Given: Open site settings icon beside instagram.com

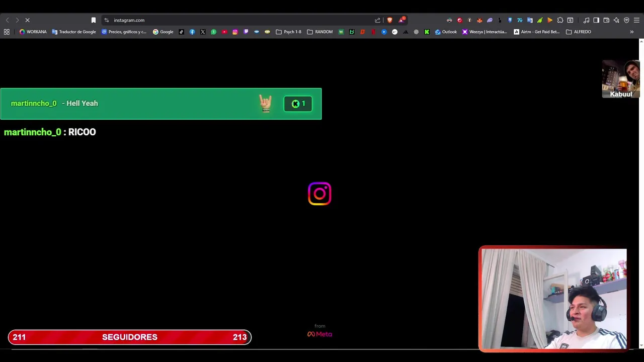Looking at the screenshot, I should tap(106, 20).
